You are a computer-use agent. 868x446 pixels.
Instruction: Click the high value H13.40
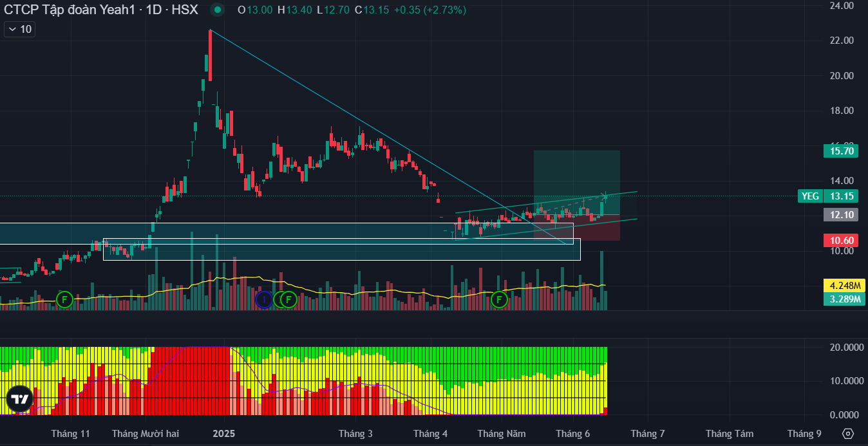295,10
